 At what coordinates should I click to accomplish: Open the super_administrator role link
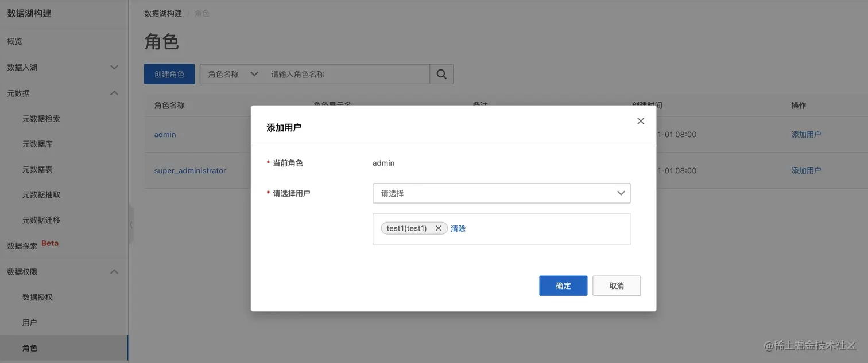pos(190,170)
